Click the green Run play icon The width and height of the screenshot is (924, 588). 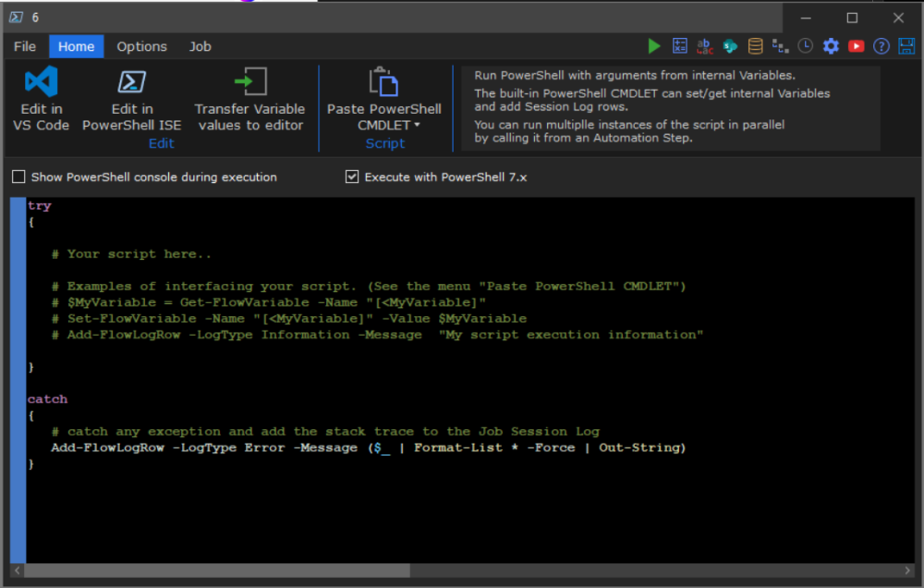(x=654, y=46)
